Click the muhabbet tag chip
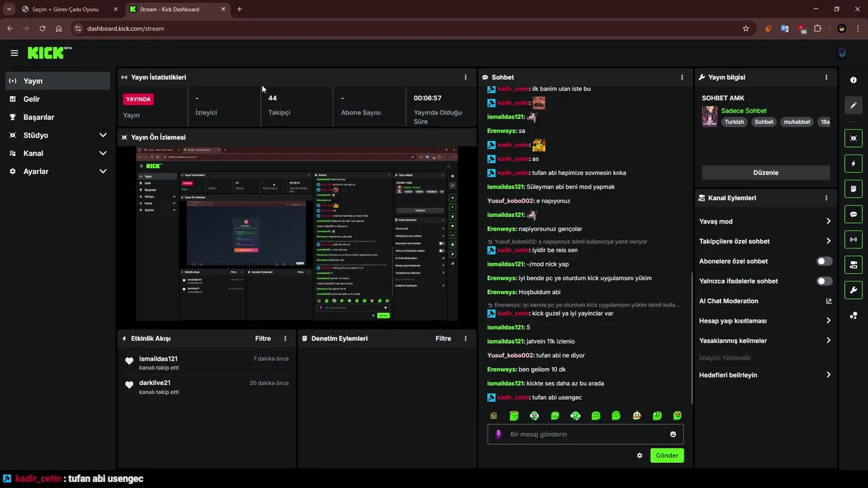The height and width of the screenshot is (488, 868). tap(797, 122)
